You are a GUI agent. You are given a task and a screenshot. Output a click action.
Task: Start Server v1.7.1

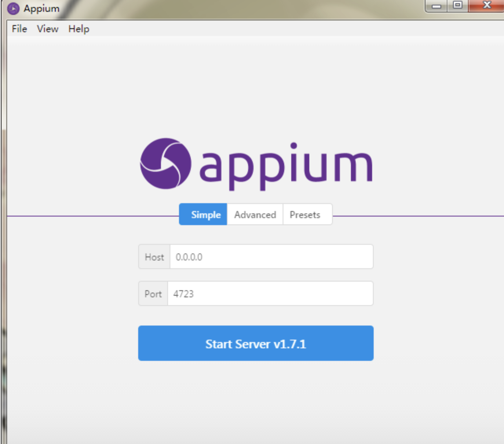click(x=256, y=343)
